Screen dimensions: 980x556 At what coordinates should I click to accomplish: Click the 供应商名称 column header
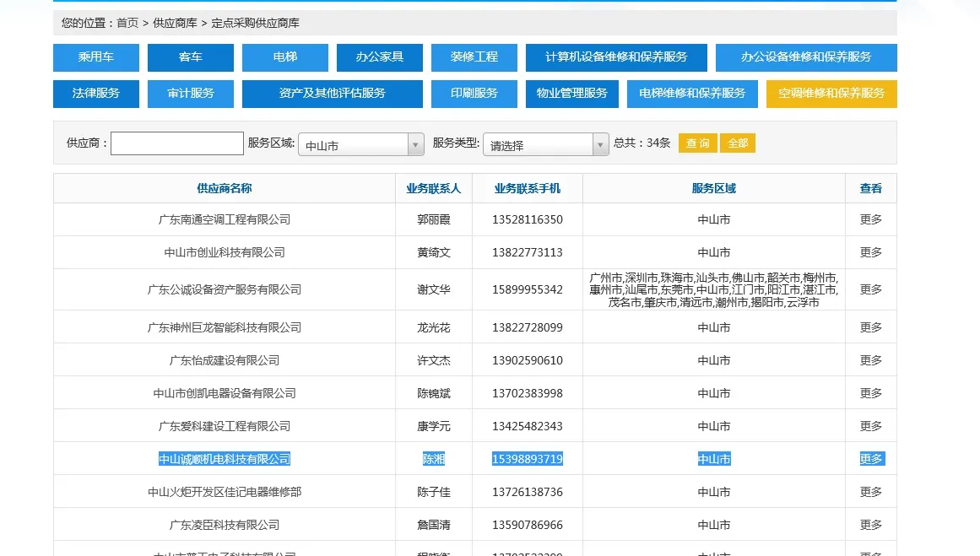[x=225, y=189]
